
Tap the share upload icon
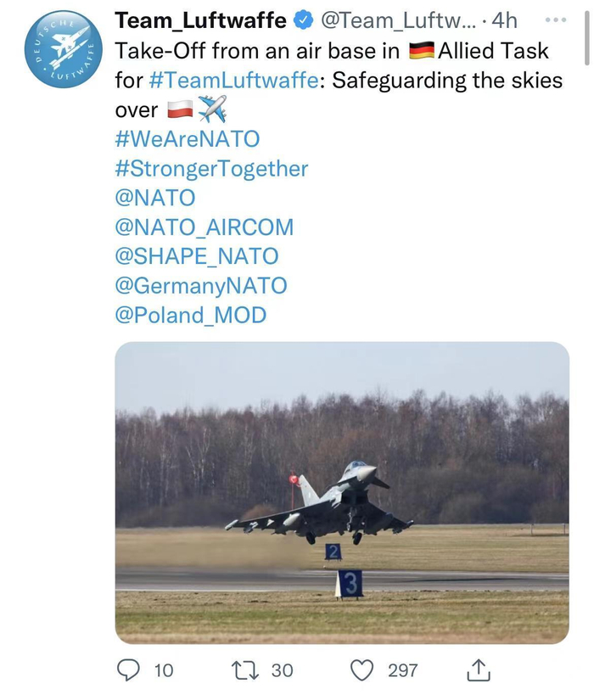(478, 670)
